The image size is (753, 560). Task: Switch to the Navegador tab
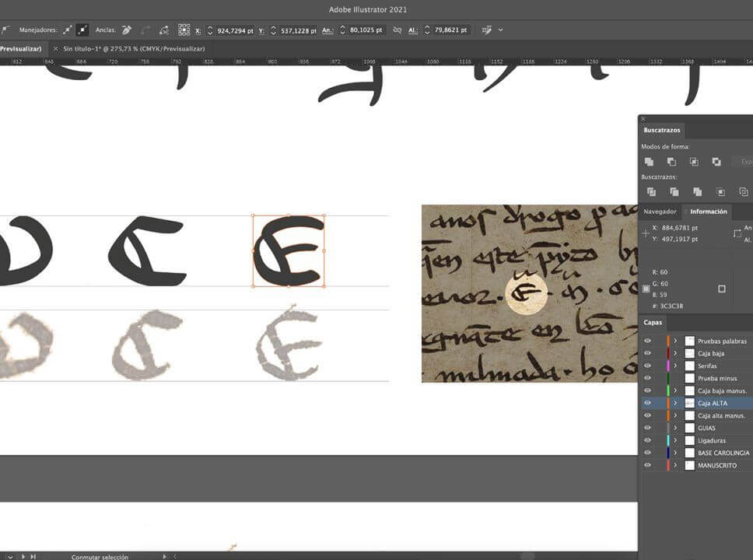[660, 212]
